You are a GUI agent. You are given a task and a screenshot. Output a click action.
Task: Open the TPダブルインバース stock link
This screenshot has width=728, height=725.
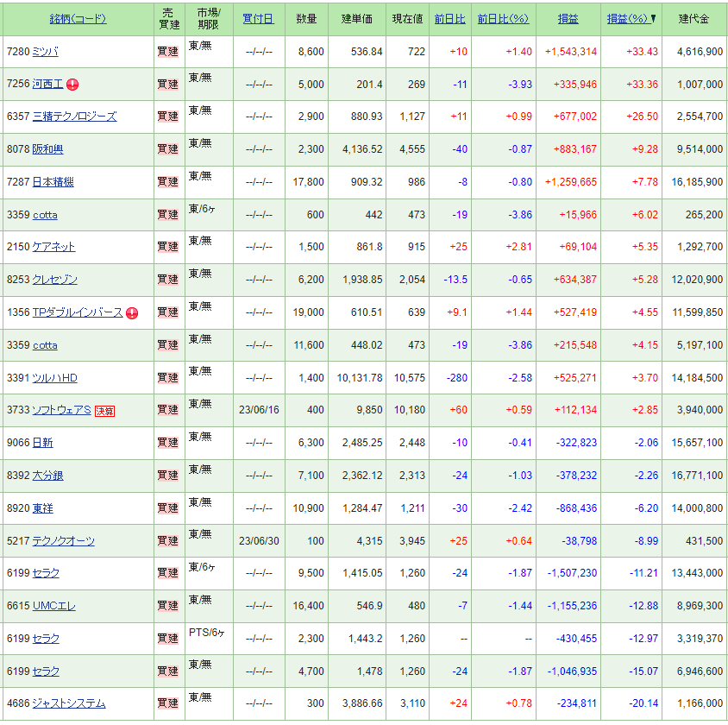click(78, 312)
